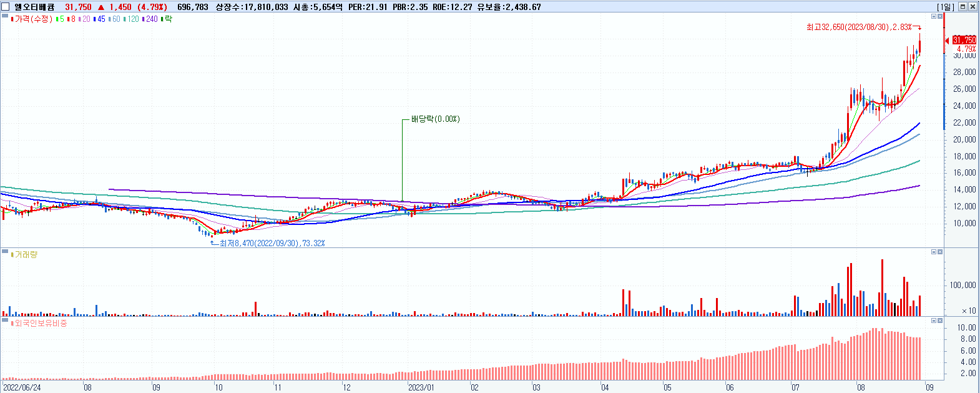This screenshot has width=980, height=393.
Task: Click the 2022/06/24 start date label
Action: click(x=22, y=387)
